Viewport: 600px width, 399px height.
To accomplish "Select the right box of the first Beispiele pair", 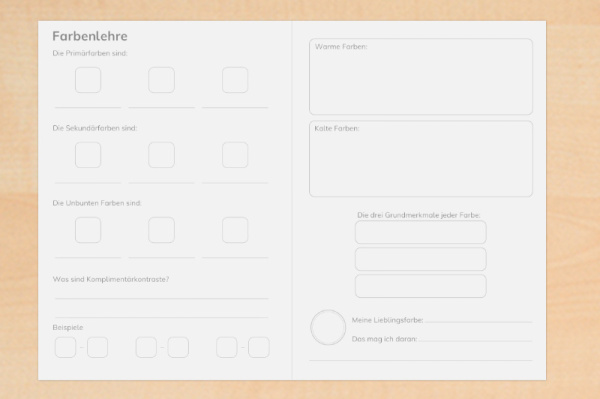I will click(x=97, y=347).
